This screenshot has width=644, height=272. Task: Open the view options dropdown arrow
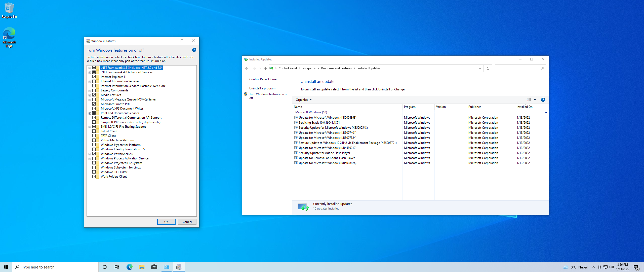pyautogui.click(x=535, y=100)
